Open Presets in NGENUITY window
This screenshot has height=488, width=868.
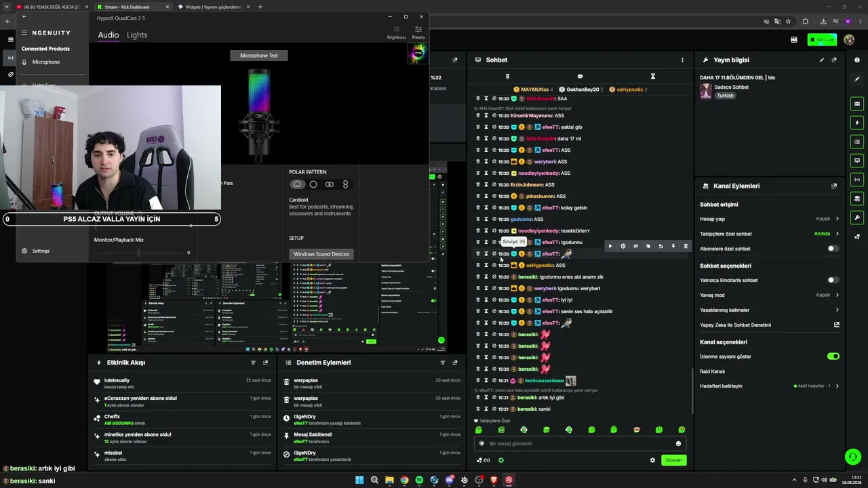pos(418,32)
